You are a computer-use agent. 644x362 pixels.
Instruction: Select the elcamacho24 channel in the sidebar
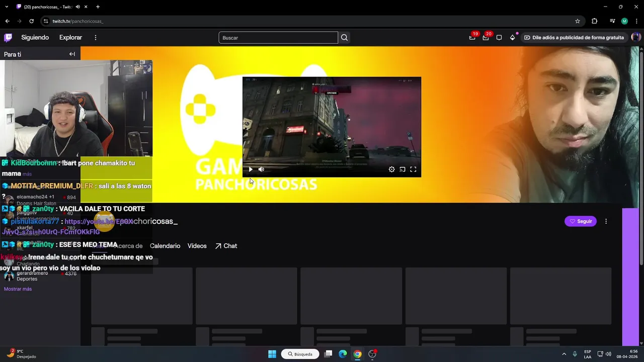[40, 200]
